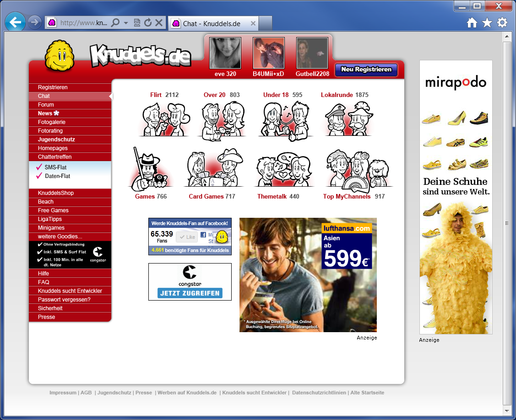The image size is (516, 420).
Task: Open Hilfe in the sidebar
Action: (x=70, y=274)
